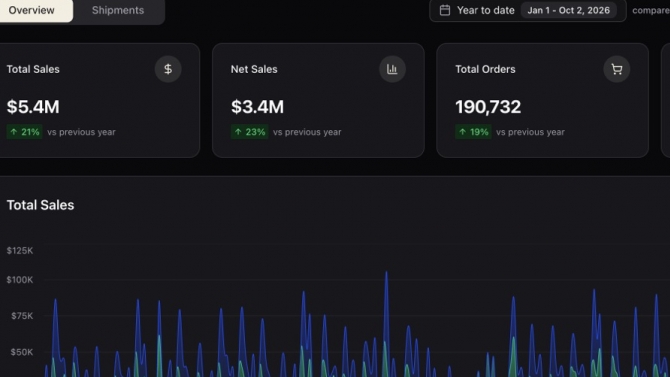Viewport: 670px width, 377px height.
Task: Click the 190,732 orders value
Action: coord(488,107)
